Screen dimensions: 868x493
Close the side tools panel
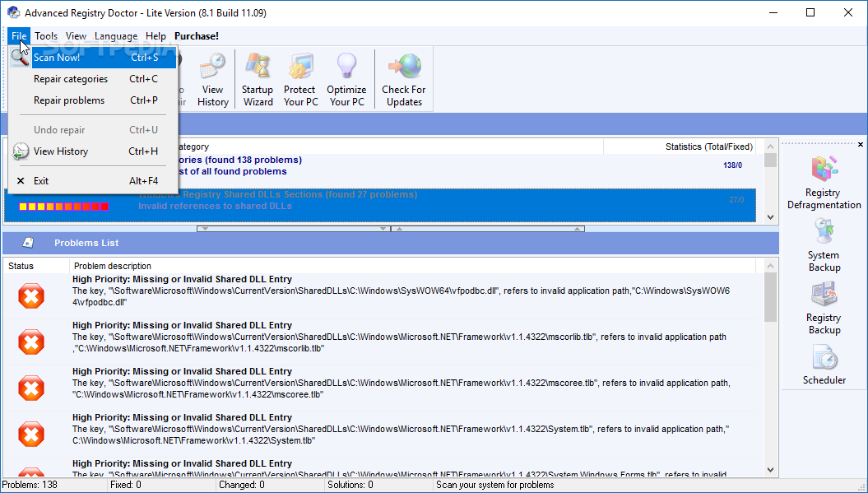tap(861, 145)
